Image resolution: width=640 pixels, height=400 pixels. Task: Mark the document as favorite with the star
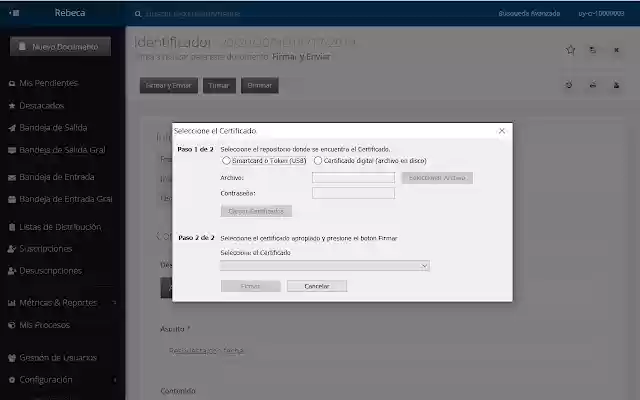click(571, 50)
